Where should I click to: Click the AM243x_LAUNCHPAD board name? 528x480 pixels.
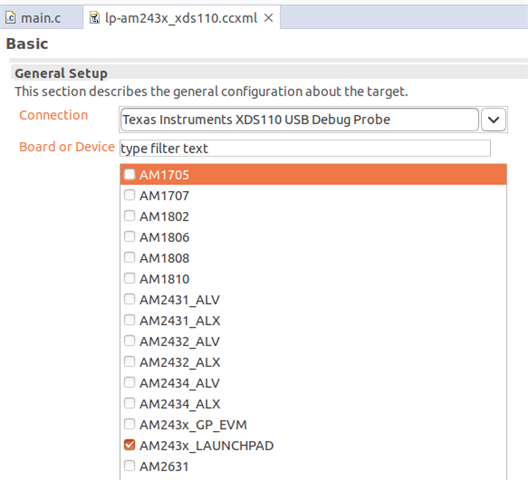click(x=206, y=446)
